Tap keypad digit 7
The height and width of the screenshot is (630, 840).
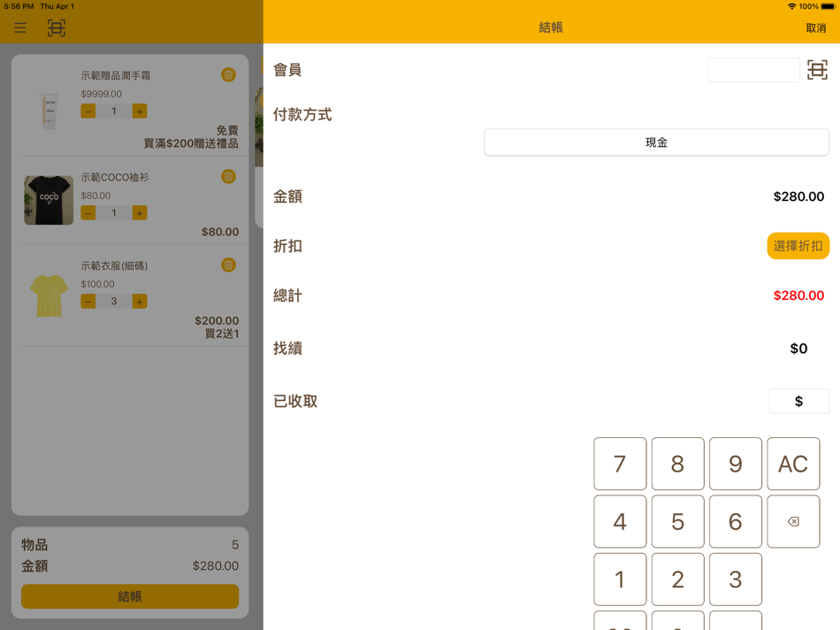620,464
